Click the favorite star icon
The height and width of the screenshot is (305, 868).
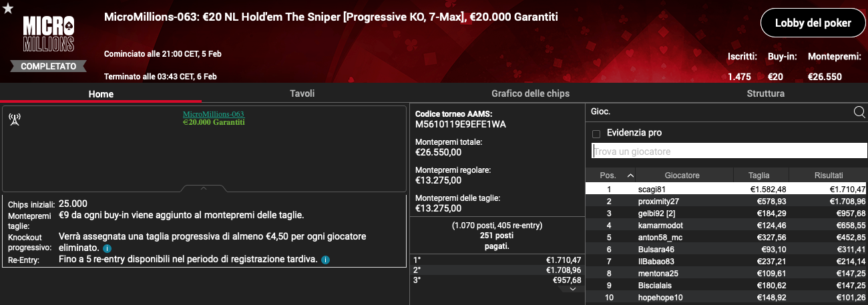click(x=8, y=8)
